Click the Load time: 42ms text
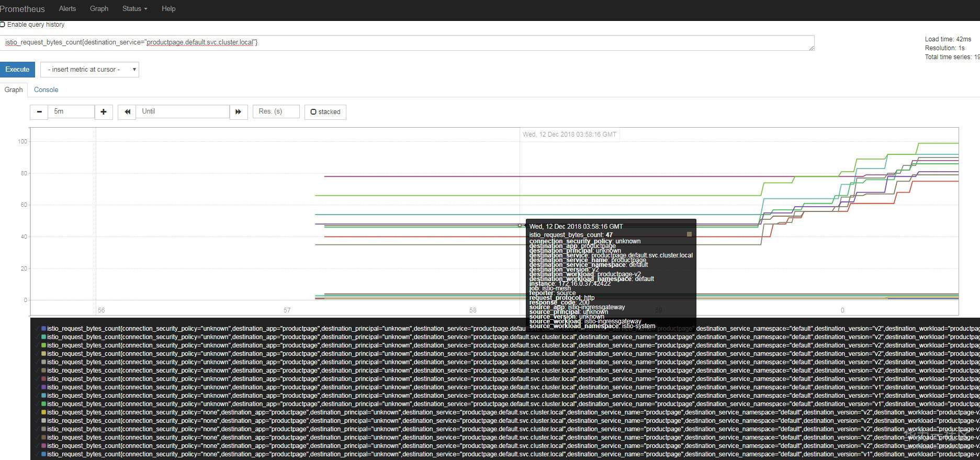This screenshot has height=460, width=980. [948, 39]
